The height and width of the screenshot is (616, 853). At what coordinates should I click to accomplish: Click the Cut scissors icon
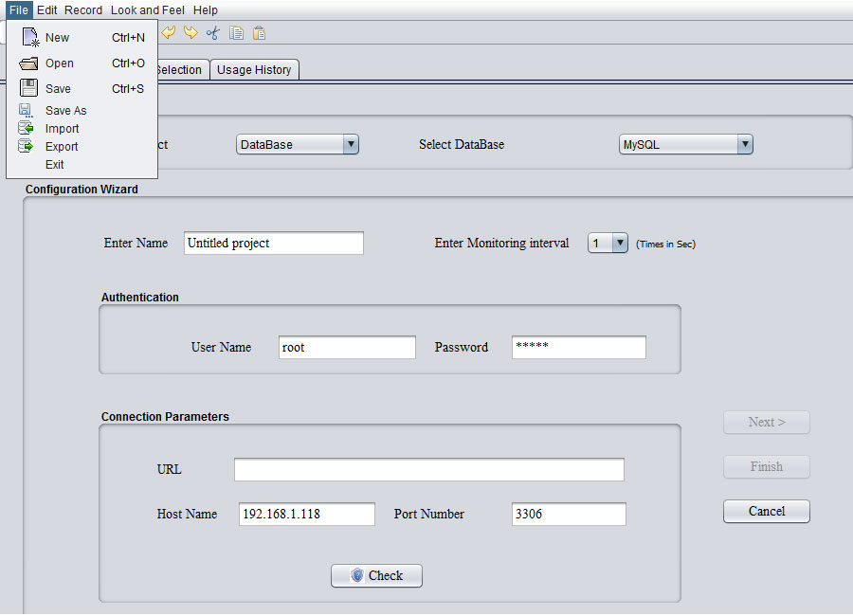point(213,33)
